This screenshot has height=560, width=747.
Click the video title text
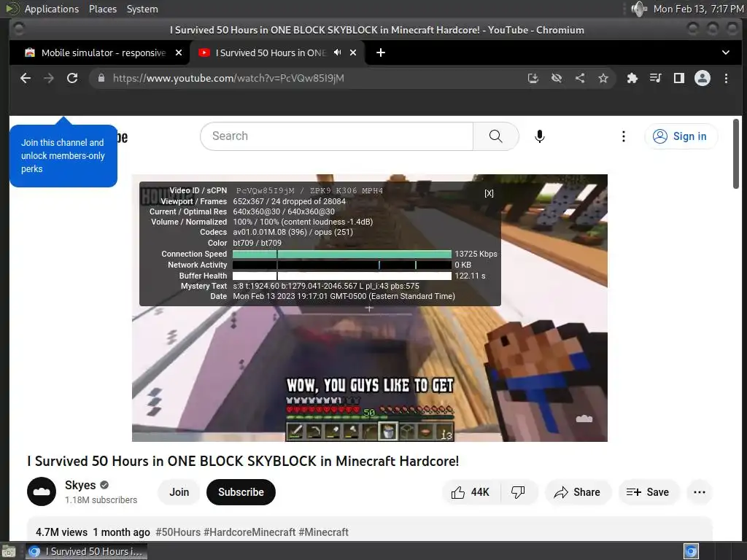(243, 461)
